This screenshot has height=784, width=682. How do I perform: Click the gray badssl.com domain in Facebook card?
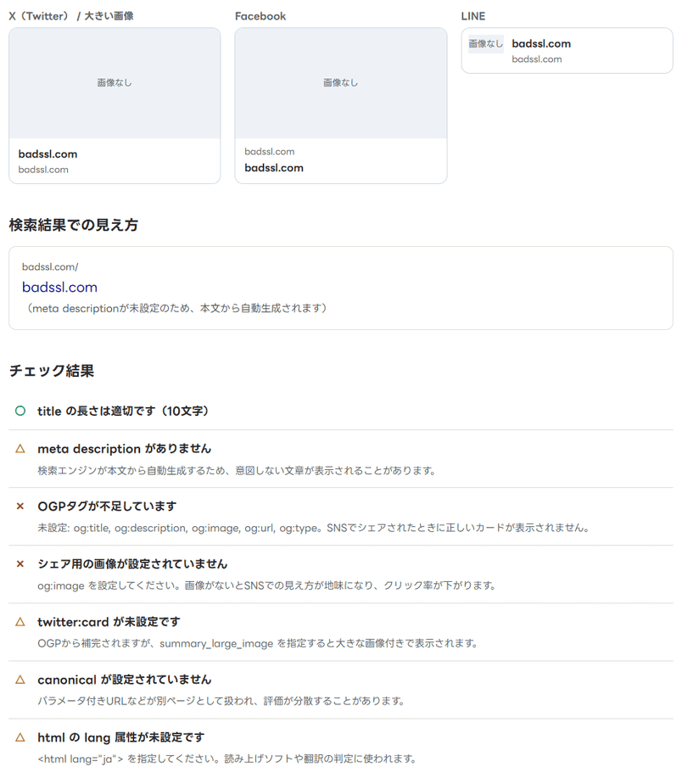pos(270,152)
